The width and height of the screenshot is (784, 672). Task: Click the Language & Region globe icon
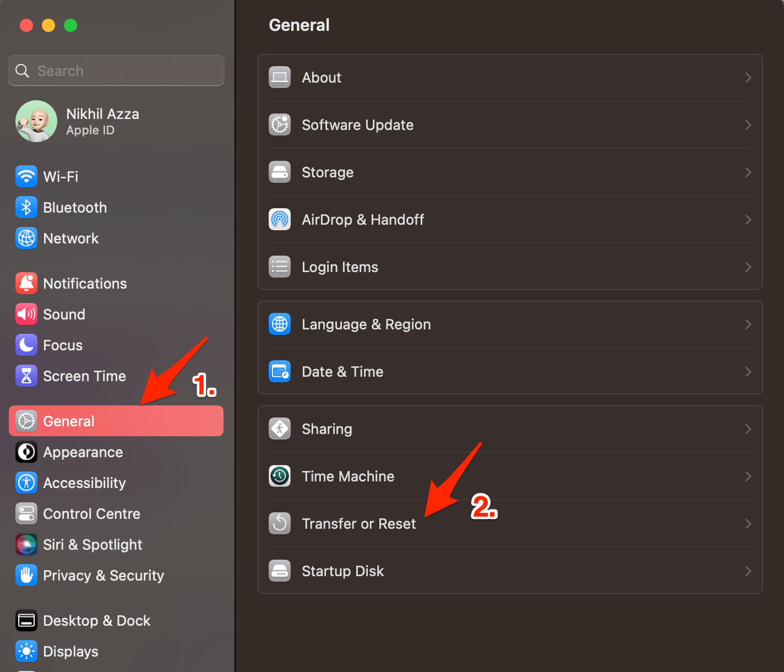click(280, 324)
